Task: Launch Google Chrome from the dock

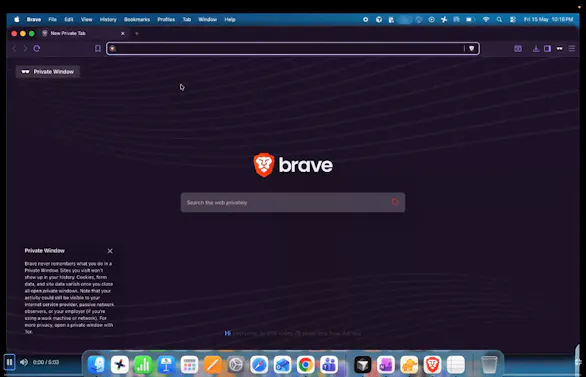Action: coord(305,364)
